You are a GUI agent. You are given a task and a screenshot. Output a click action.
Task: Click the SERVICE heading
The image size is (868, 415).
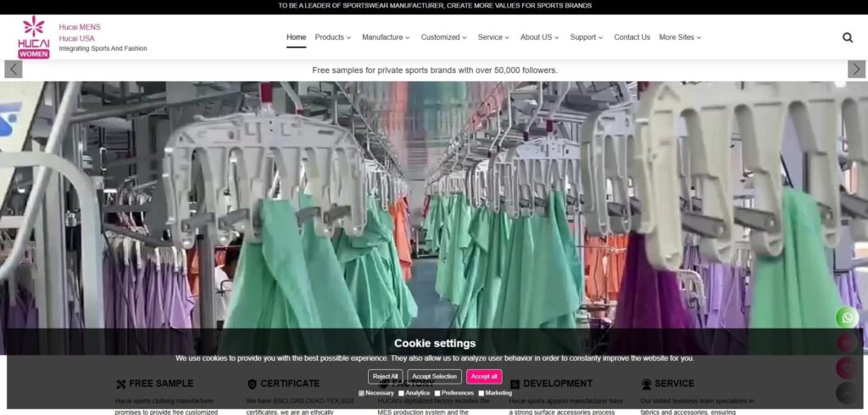[674, 384]
